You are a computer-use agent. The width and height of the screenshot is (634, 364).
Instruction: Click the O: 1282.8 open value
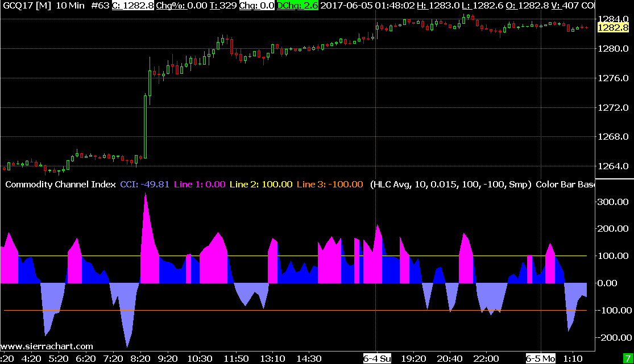[x=527, y=6]
